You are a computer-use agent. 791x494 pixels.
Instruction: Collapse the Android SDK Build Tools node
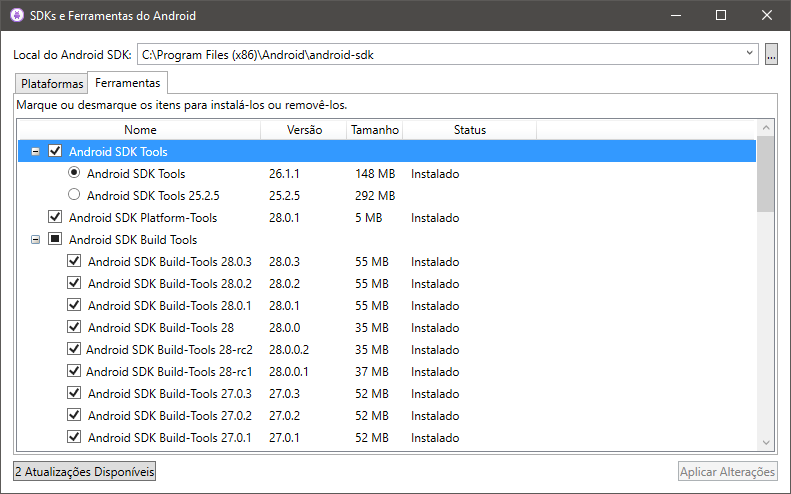pyautogui.click(x=35, y=239)
